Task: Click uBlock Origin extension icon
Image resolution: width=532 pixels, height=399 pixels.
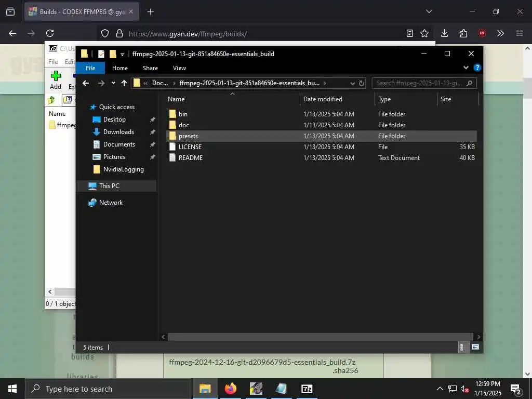Action: tap(482, 33)
